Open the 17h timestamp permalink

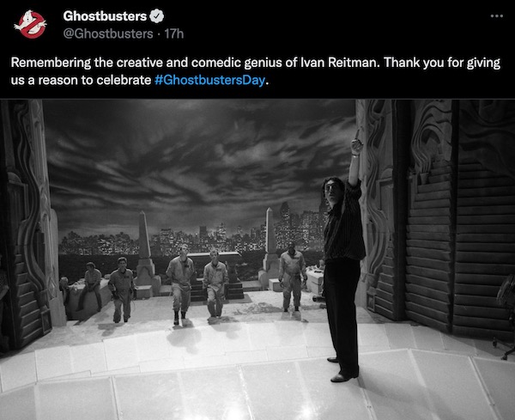(x=174, y=33)
